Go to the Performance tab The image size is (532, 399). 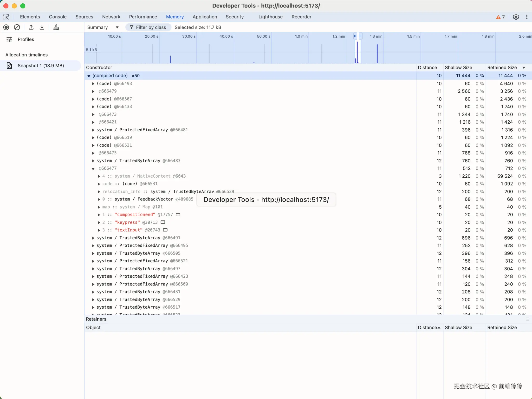(x=143, y=17)
